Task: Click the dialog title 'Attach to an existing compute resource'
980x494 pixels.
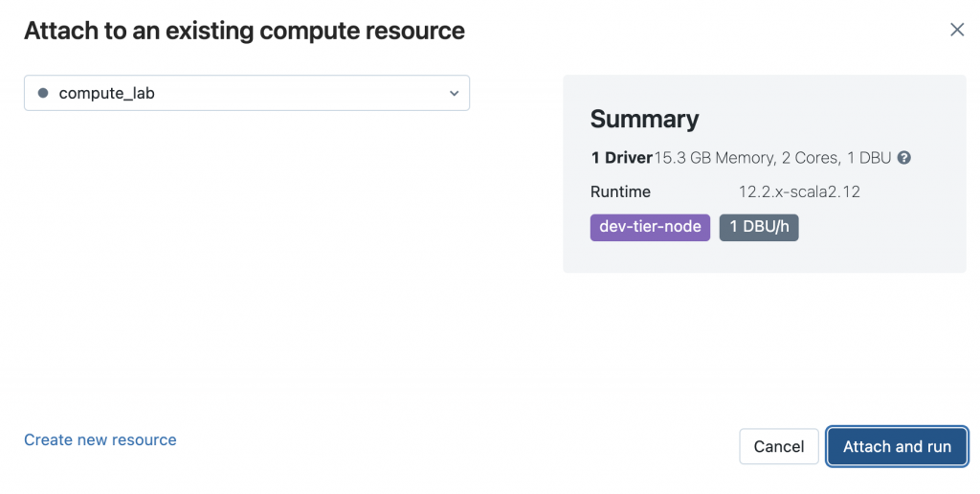Action: click(x=244, y=31)
